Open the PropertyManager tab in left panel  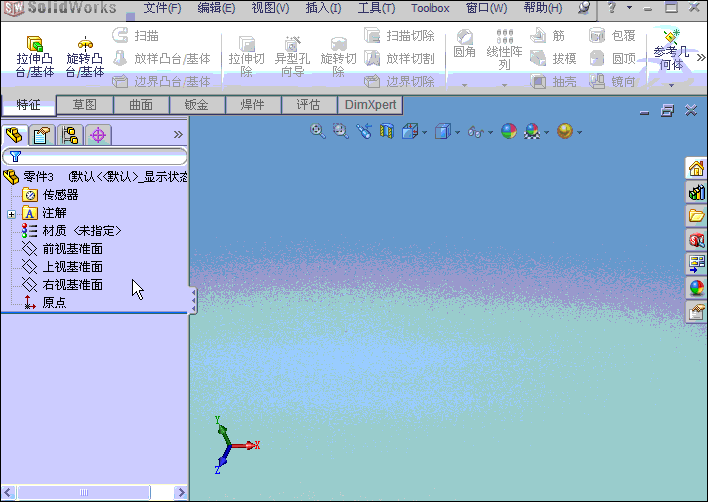pos(42,135)
